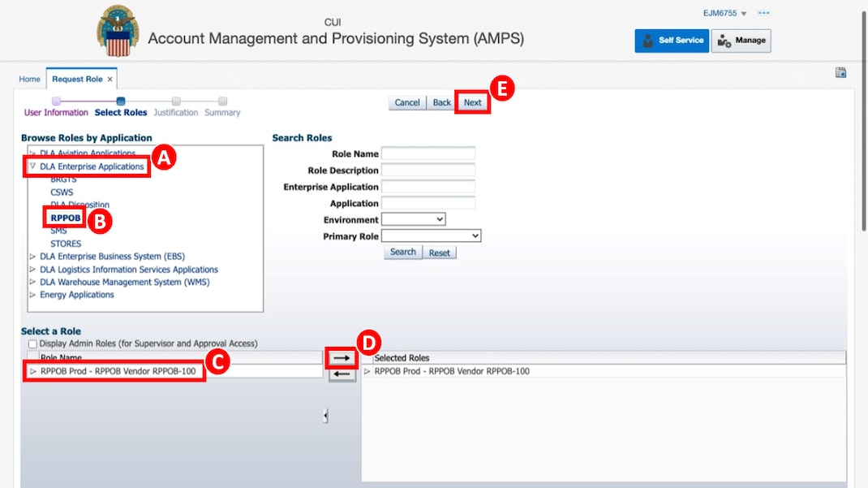This screenshot has height=488, width=868.
Task: Expand RPPOB Vendor role in Selected Roles
Action: click(x=367, y=371)
